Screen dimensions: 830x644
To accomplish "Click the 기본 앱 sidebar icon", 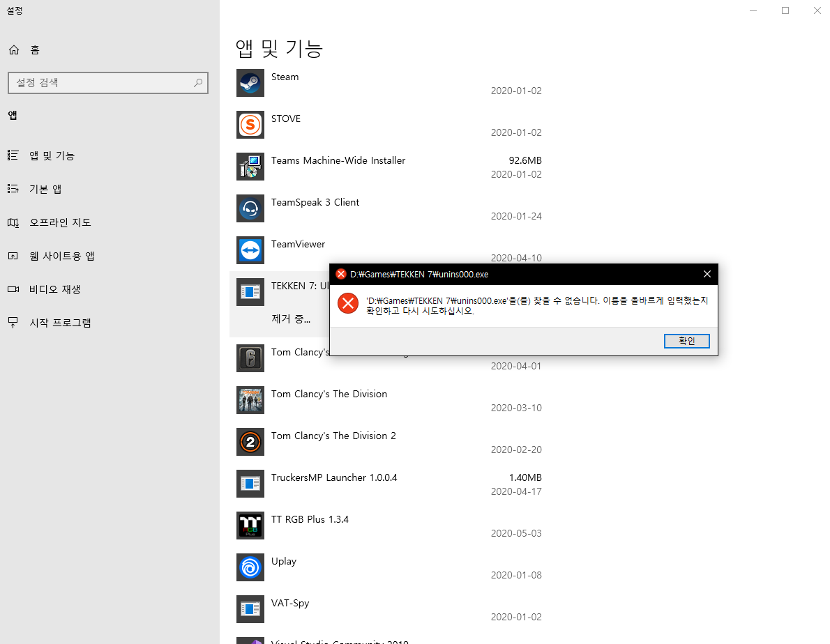I will point(13,189).
